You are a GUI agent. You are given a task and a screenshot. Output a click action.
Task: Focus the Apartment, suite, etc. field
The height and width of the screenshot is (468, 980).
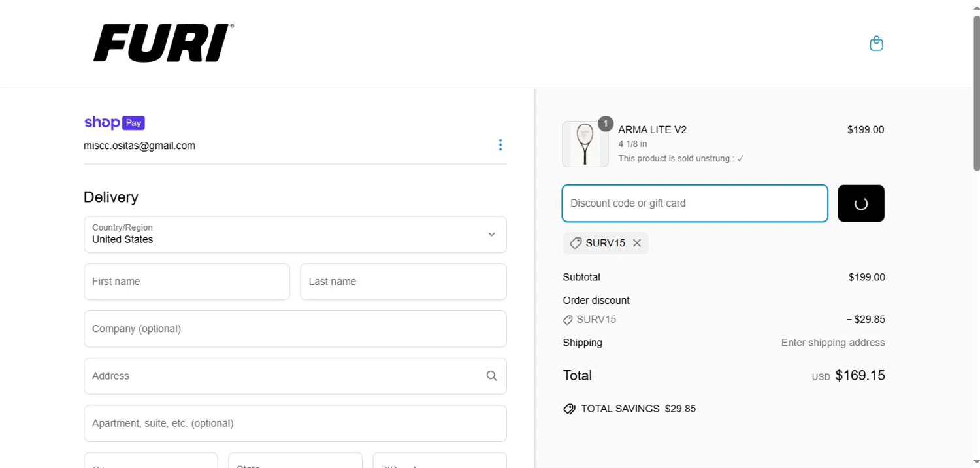coord(295,423)
